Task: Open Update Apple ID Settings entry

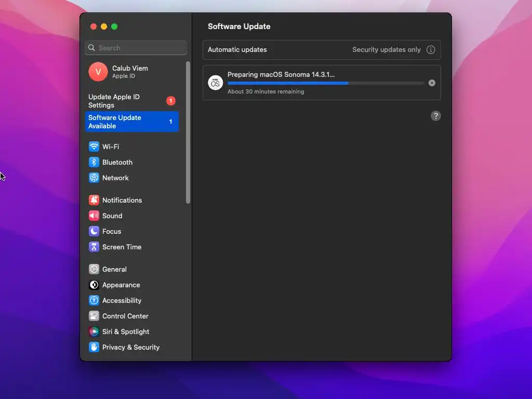Action: click(x=131, y=101)
